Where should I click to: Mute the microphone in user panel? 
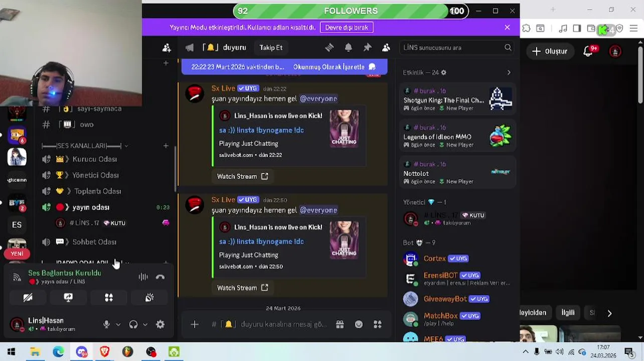click(106, 324)
